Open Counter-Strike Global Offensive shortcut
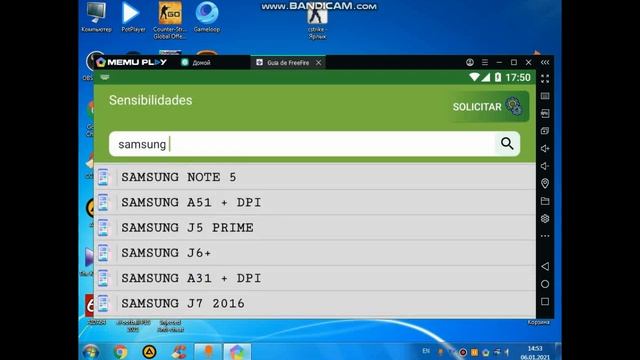The width and height of the screenshot is (640, 360). 170,20
